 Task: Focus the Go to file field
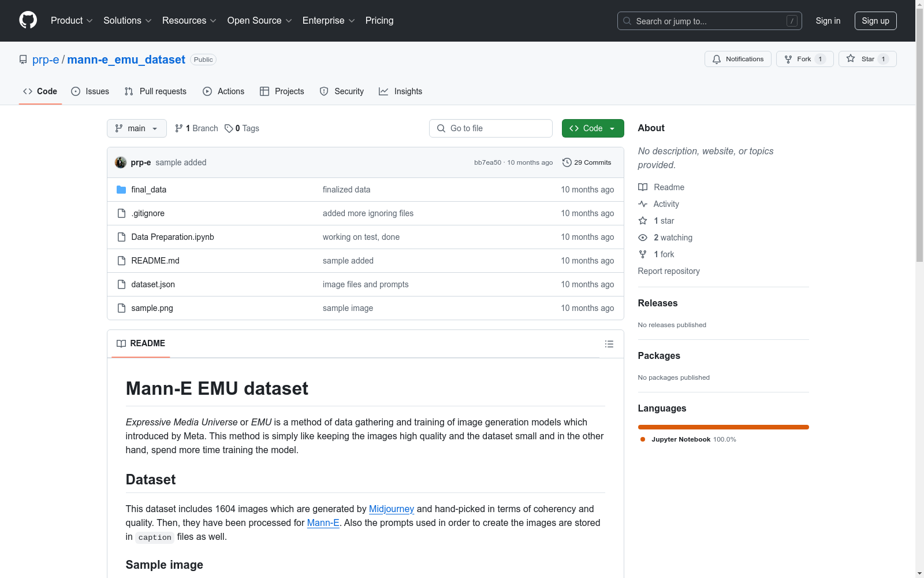(491, 128)
